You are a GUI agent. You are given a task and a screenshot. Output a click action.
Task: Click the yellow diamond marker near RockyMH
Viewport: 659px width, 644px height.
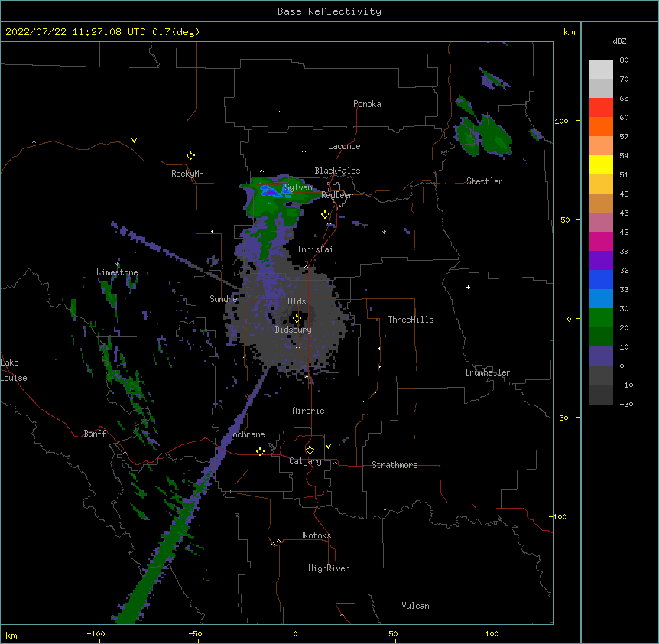point(190,156)
